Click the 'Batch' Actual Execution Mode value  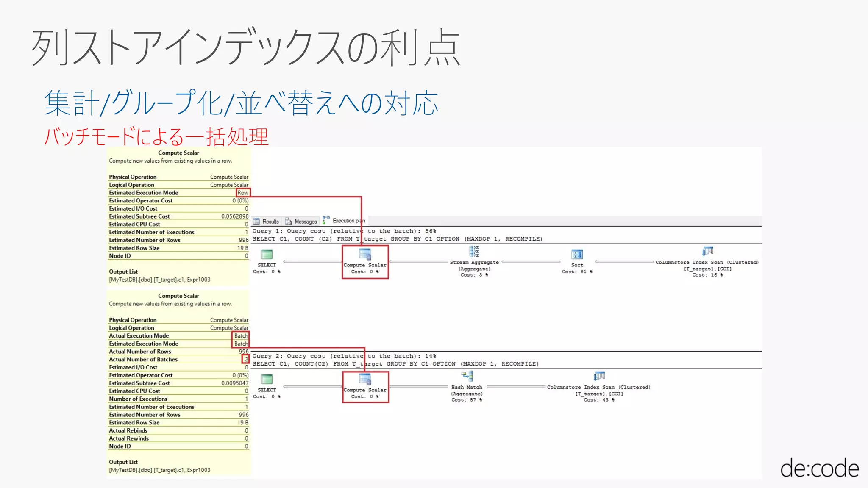click(241, 335)
